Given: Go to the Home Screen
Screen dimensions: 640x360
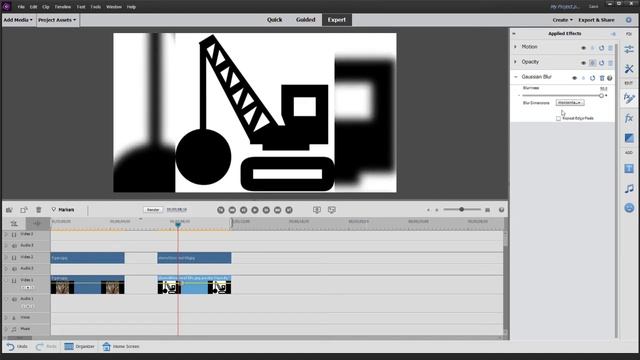Looking at the screenshot, I should click(121, 347).
